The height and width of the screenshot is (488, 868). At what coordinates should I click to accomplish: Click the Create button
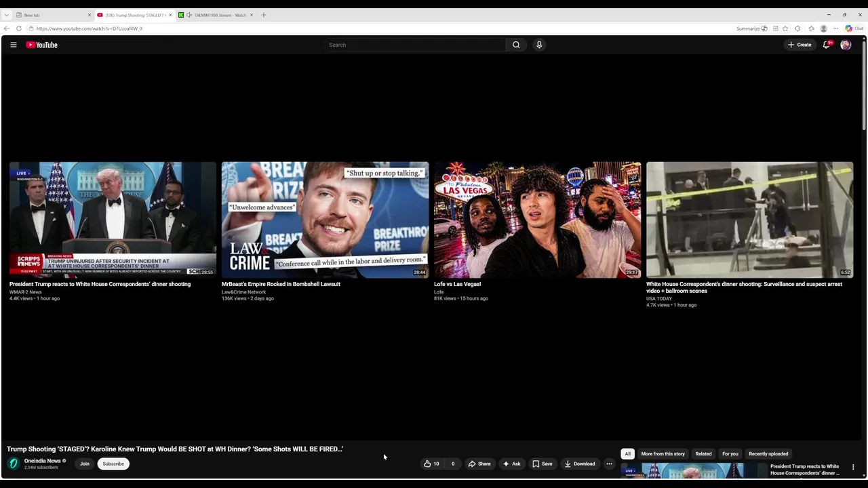pyautogui.click(x=800, y=45)
